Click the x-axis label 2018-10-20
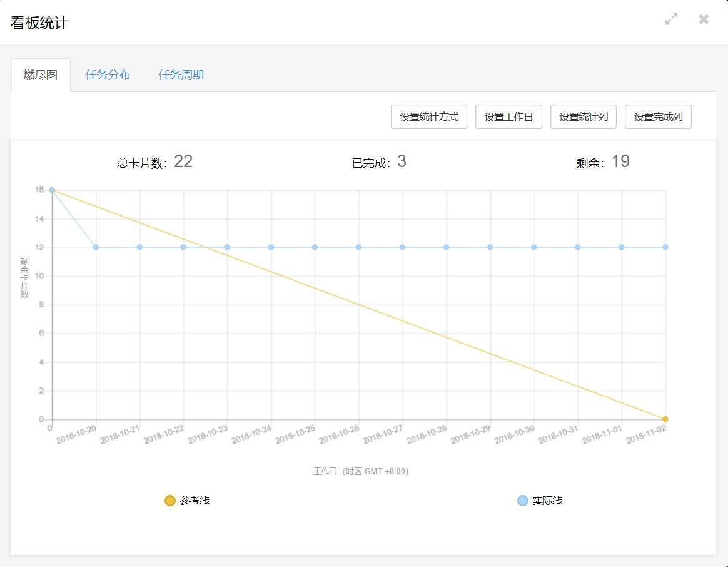The width and height of the screenshot is (728, 567). [76, 434]
